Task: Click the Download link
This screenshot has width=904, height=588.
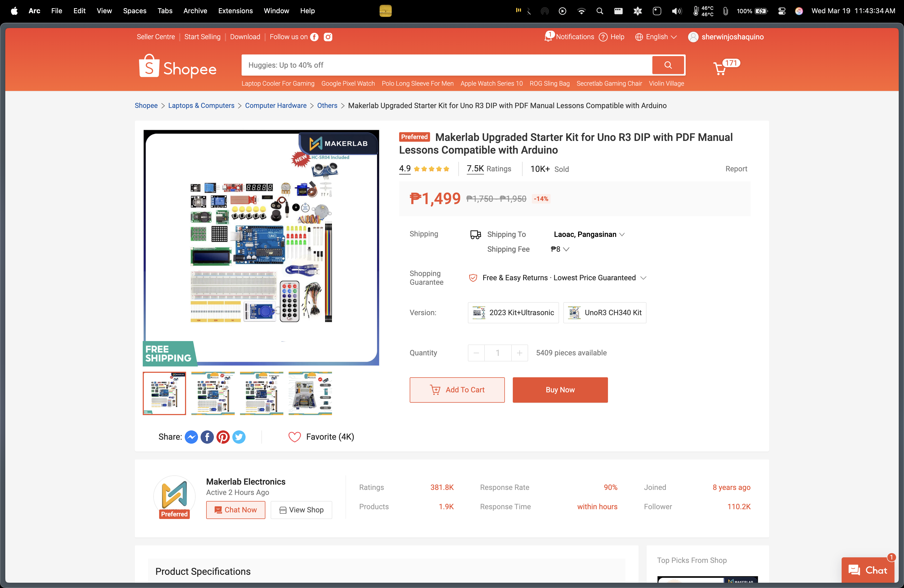Action: (245, 37)
